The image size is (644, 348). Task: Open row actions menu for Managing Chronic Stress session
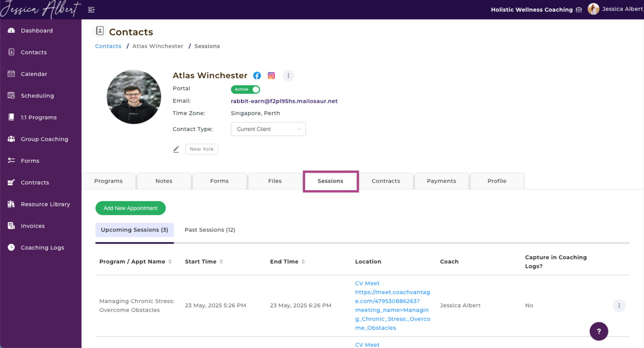click(x=619, y=306)
